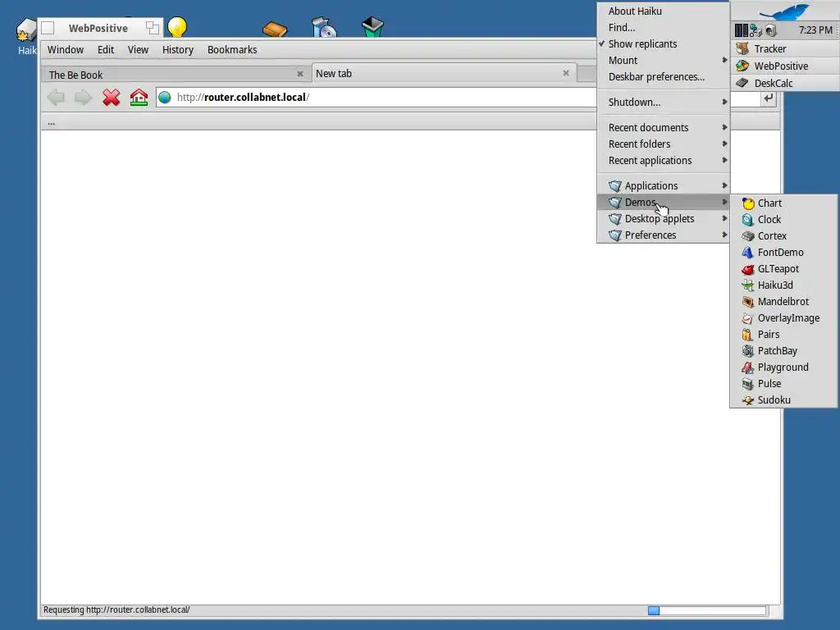Close The Be Book tab
This screenshot has height=630, width=840.
tap(300, 74)
